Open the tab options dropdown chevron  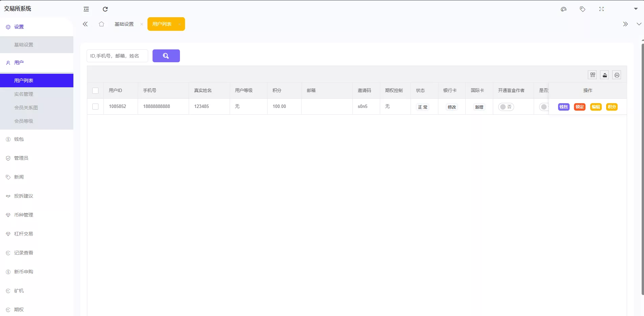click(639, 24)
